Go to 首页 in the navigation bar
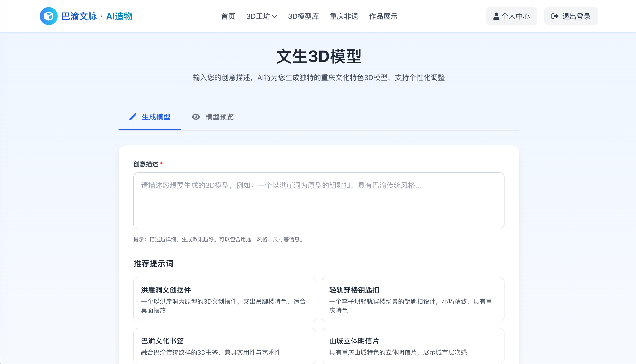Viewport: 636px width, 364px height. 228,17
